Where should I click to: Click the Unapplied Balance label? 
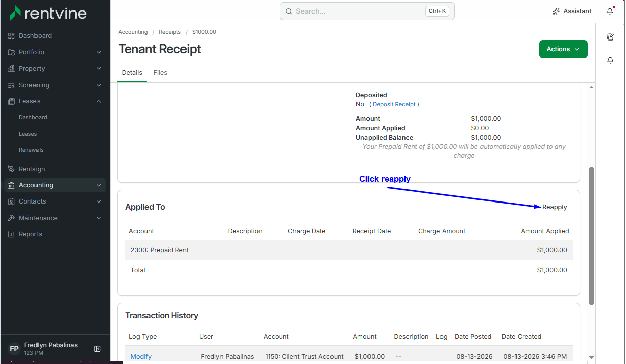pyautogui.click(x=384, y=138)
